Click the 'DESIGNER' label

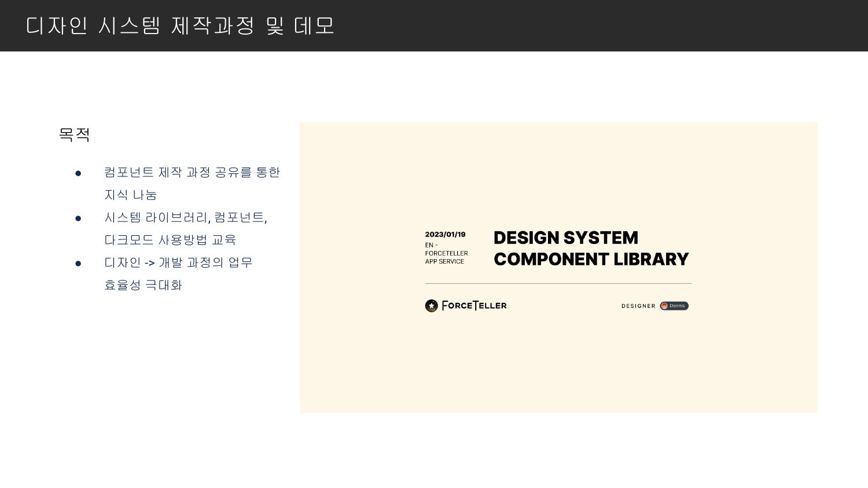638,306
